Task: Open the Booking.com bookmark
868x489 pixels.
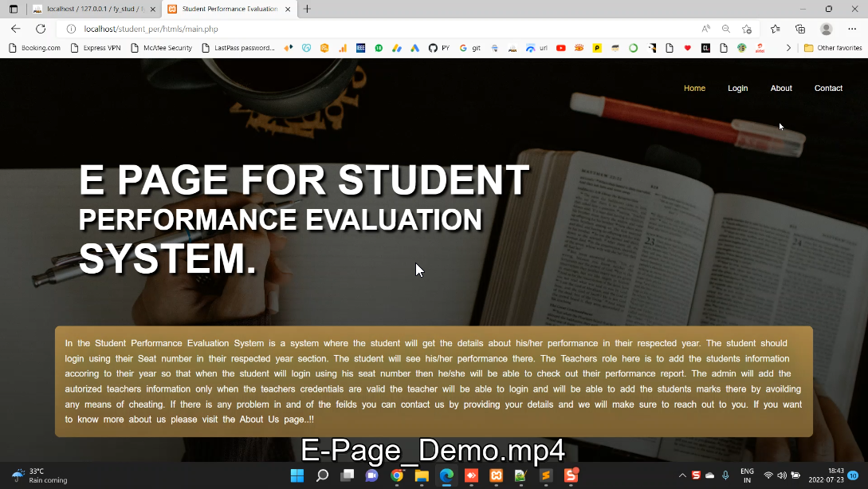Action: tap(34, 48)
